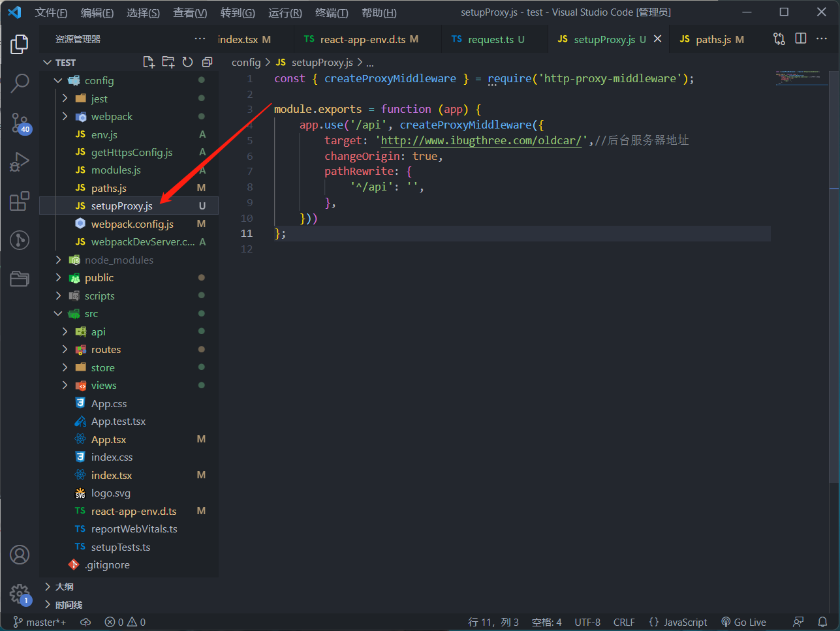Expand the node_modules folder
Image resolution: width=840 pixels, height=631 pixels.
point(58,260)
